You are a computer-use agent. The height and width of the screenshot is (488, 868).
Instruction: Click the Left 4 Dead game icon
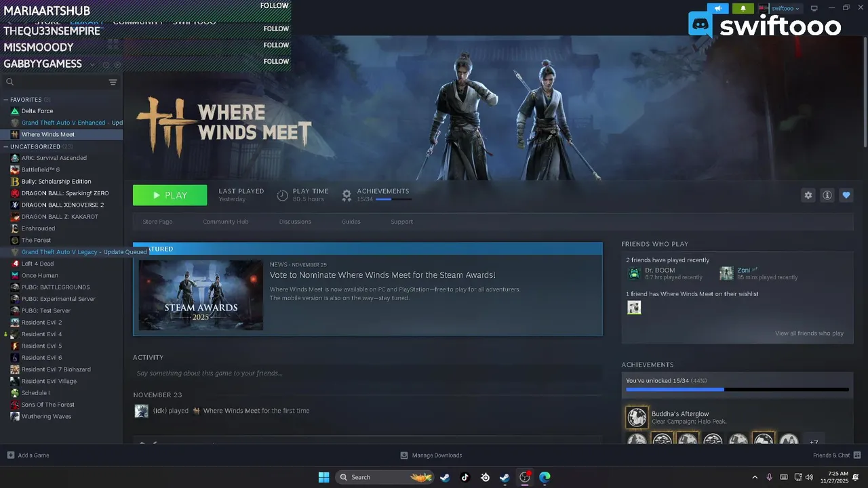[15, 264]
